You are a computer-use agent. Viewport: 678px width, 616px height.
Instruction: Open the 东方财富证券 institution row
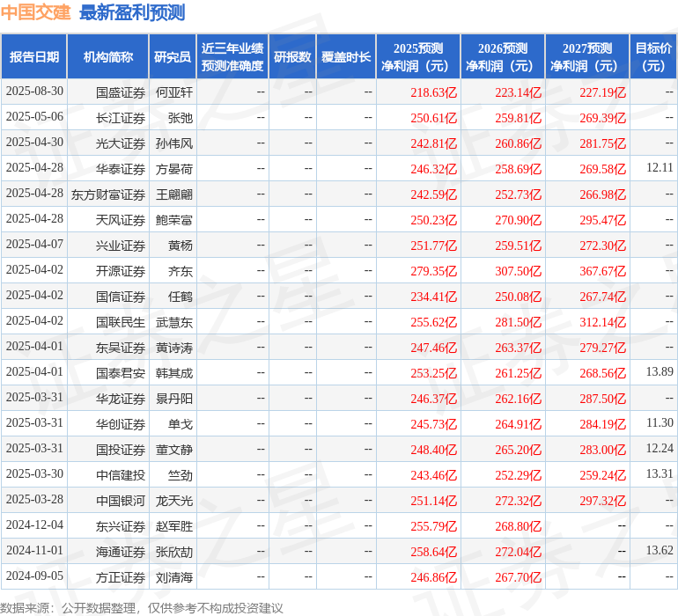tap(108, 194)
